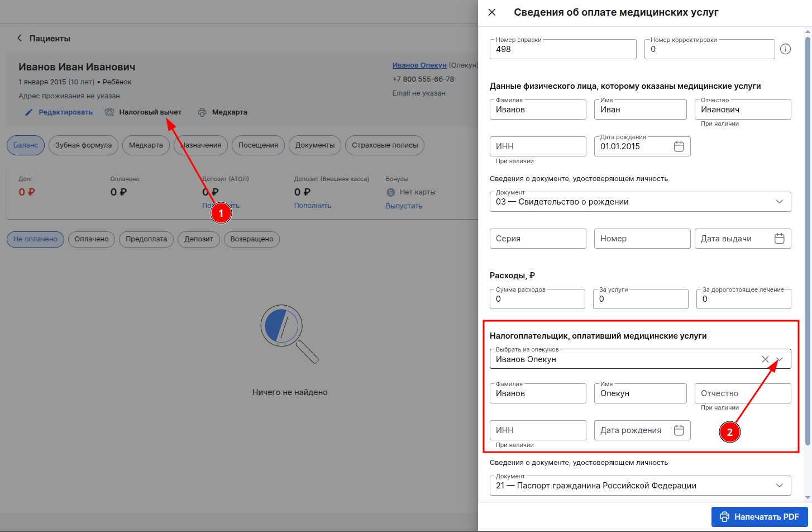The height and width of the screenshot is (532, 812).
Task: Open calendar in taxpayer Дата рождения field
Action: pyautogui.click(x=679, y=430)
